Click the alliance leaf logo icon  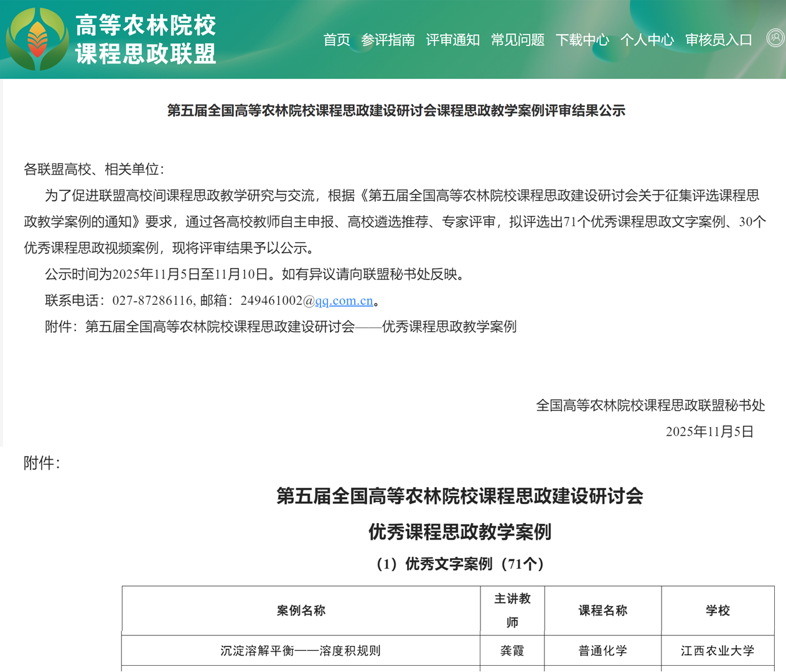(36, 39)
